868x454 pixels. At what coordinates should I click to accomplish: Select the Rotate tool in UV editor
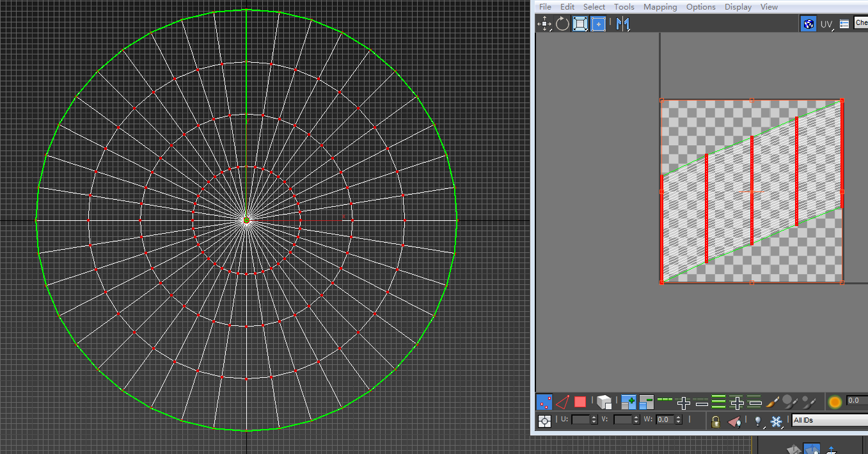pos(562,24)
